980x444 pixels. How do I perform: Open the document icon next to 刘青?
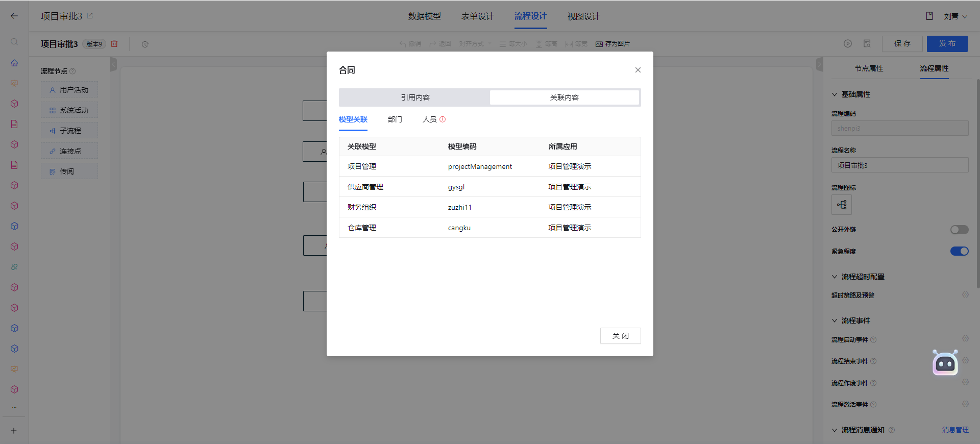point(929,16)
